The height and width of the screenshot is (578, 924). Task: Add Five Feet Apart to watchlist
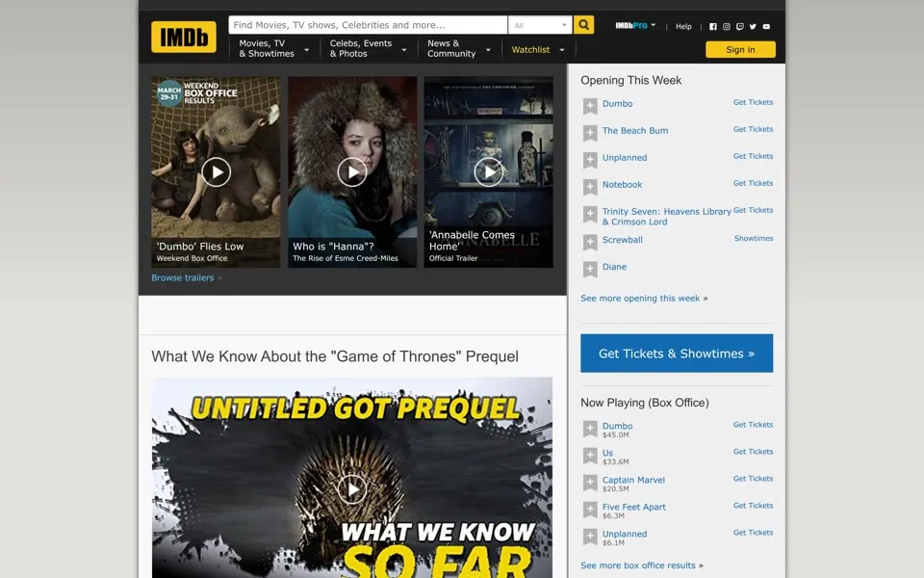tap(590, 510)
